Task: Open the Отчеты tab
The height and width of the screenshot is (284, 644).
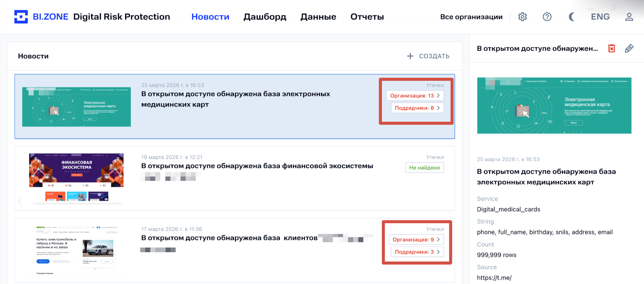Action: coord(367,17)
